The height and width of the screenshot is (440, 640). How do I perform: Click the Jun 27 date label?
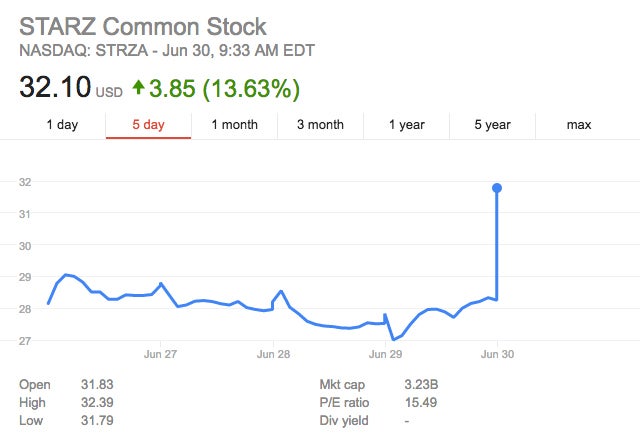[x=161, y=354]
